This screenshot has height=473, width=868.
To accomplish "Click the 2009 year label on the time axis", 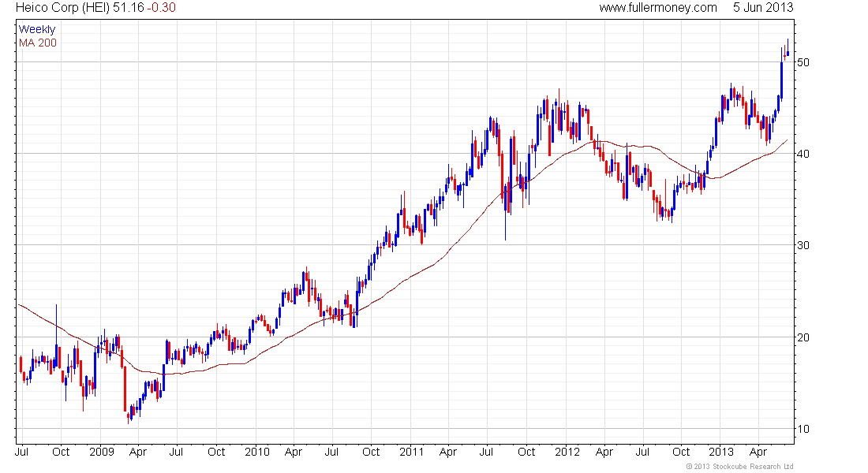I will 101,452.
